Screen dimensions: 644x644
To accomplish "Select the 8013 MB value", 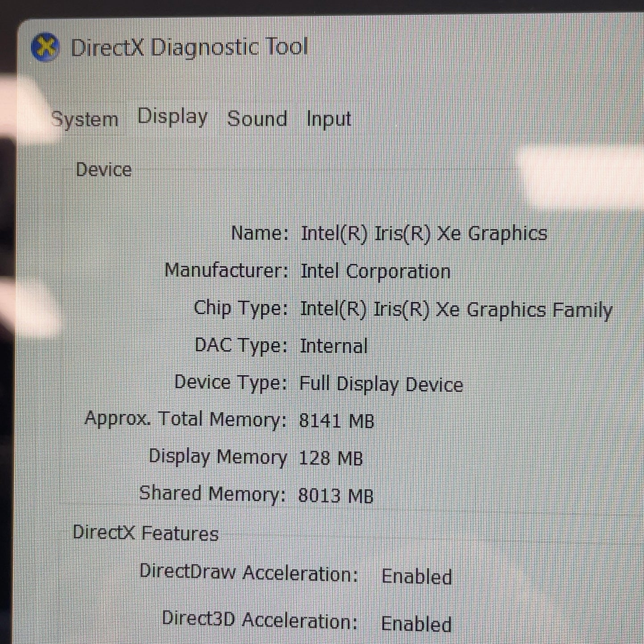I will click(x=336, y=496).
